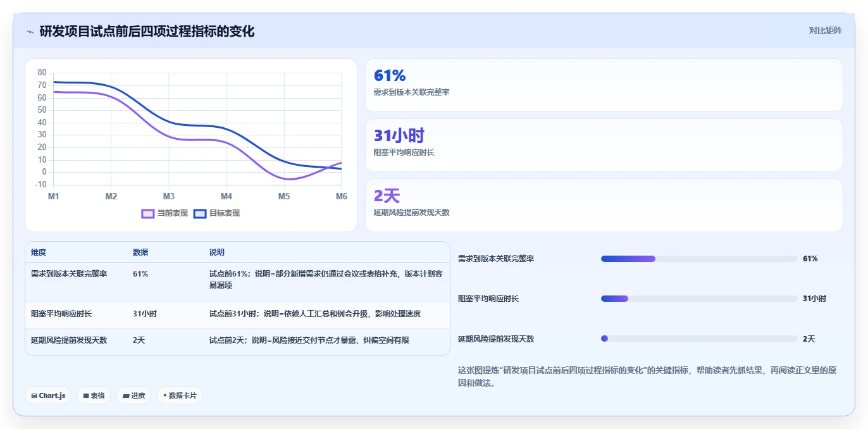
Task: Click the 阻塞平均响应时长 progress bar
Action: 699,299
